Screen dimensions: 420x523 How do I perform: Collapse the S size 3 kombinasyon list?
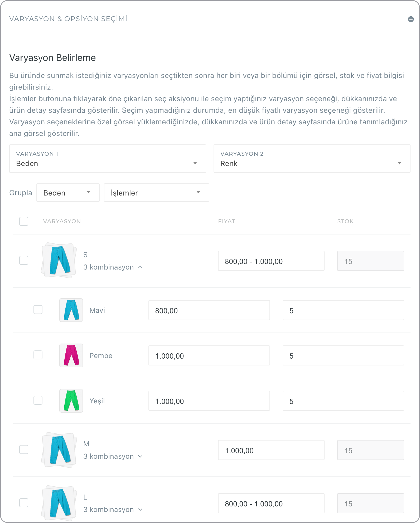[x=113, y=267]
